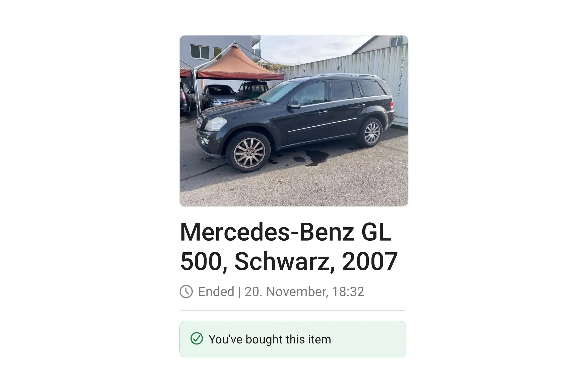Click the divider line below Ended date

[293, 310]
